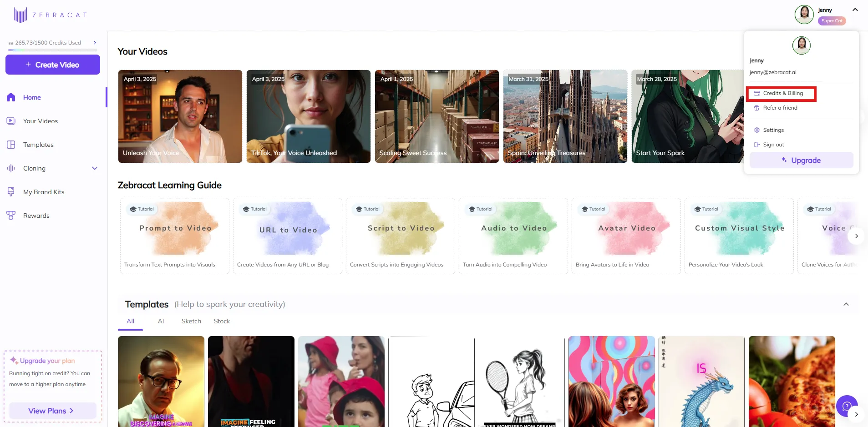Switch to the Sketch templates tab
Image resolution: width=868 pixels, height=427 pixels.
pyautogui.click(x=191, y=321)
